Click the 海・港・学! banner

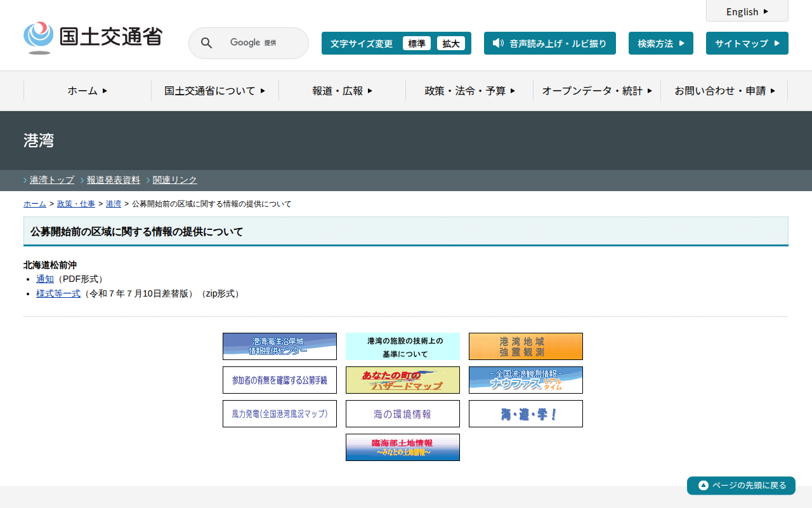click(525, 413)
